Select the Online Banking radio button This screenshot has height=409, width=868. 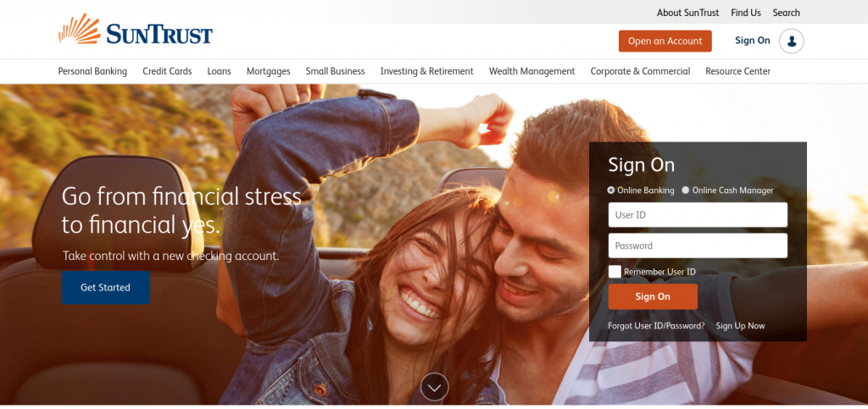pos(611,191)
